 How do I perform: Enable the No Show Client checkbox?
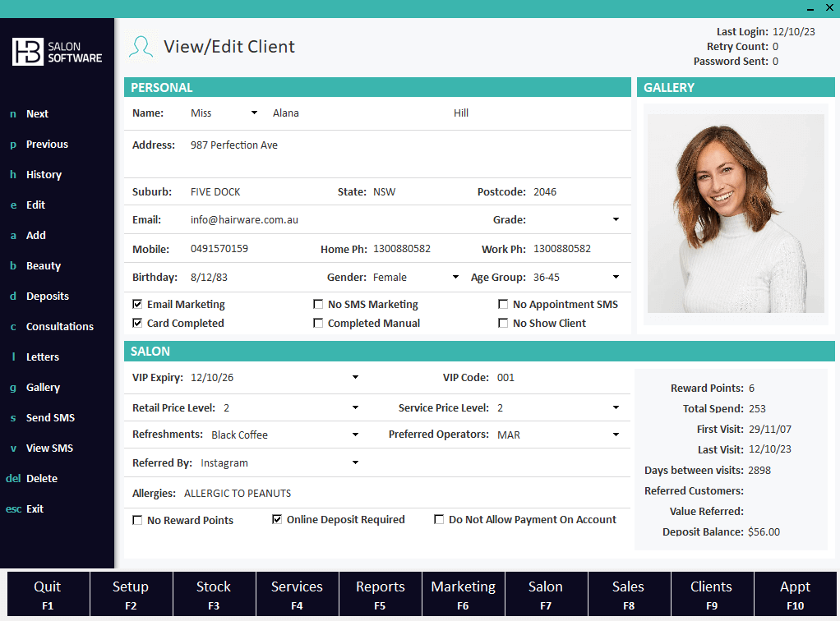point(503,324)
